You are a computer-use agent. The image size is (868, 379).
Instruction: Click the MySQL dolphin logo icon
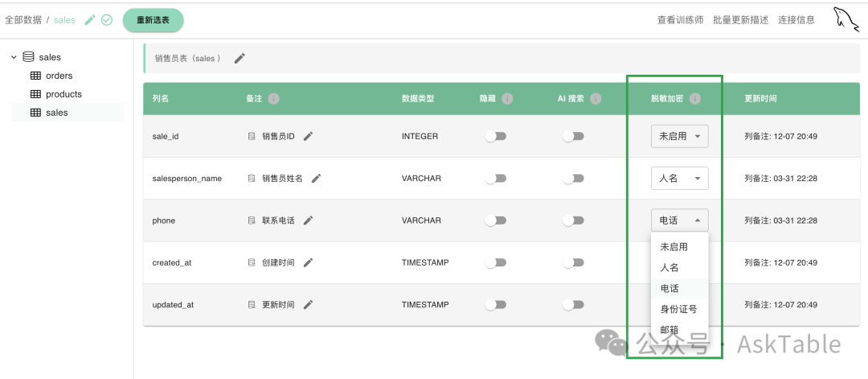pyautogui.click(x=846, y=19)
